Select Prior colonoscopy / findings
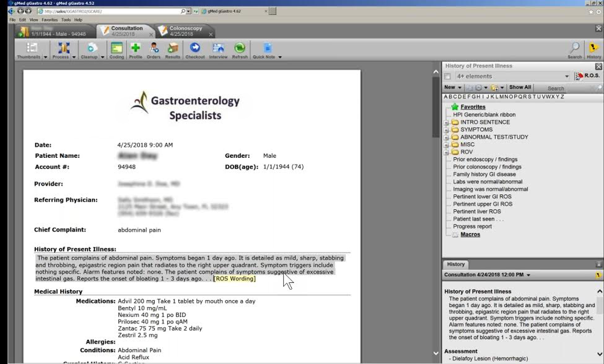 [x=487, y=167]
